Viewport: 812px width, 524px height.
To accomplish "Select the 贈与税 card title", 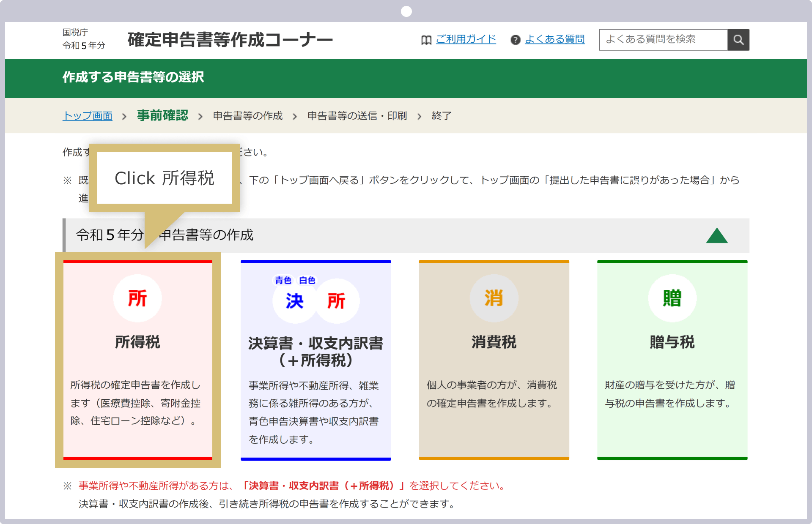I will tap(672, 342).
